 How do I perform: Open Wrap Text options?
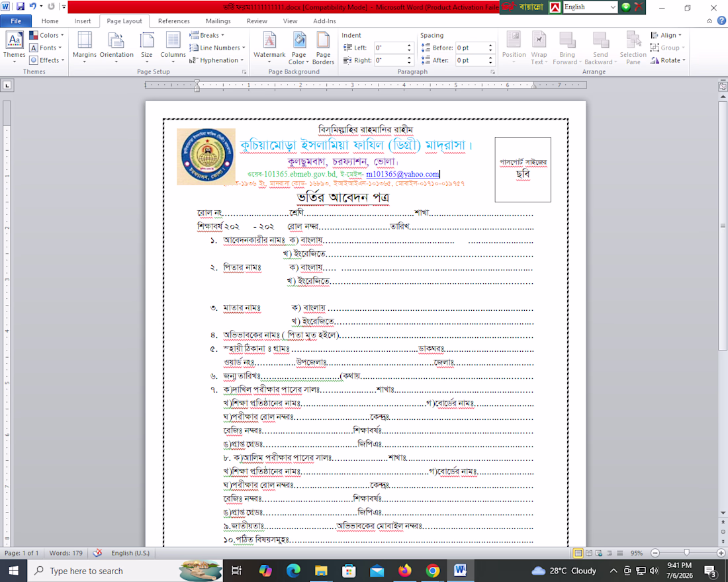(539, 48)
